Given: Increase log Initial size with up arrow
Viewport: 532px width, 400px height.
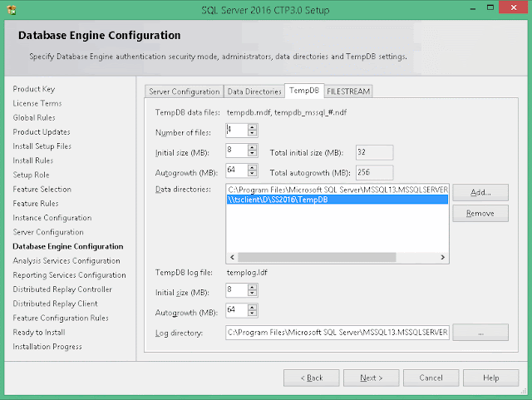Looking at the screenshot, I should [x=252, y=287].
